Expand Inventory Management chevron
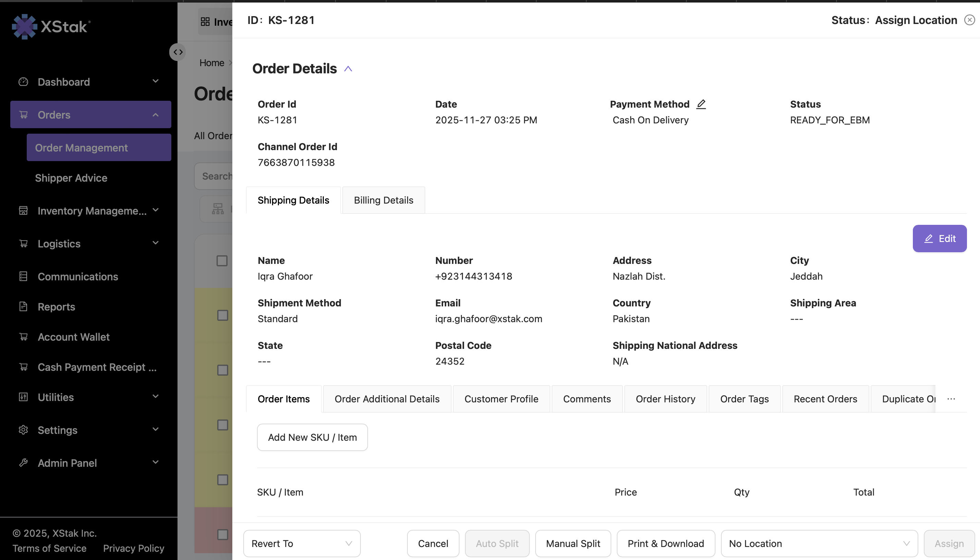 point(155,210)
